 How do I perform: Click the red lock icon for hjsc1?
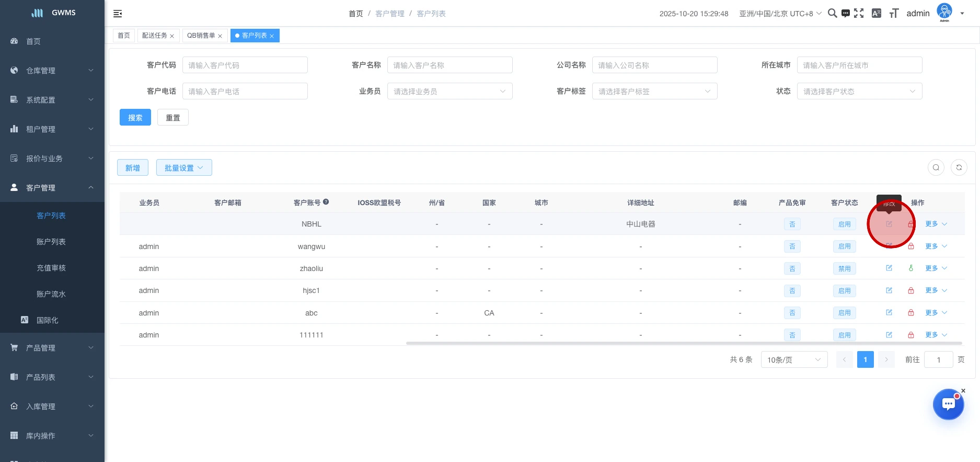(910, 290)
